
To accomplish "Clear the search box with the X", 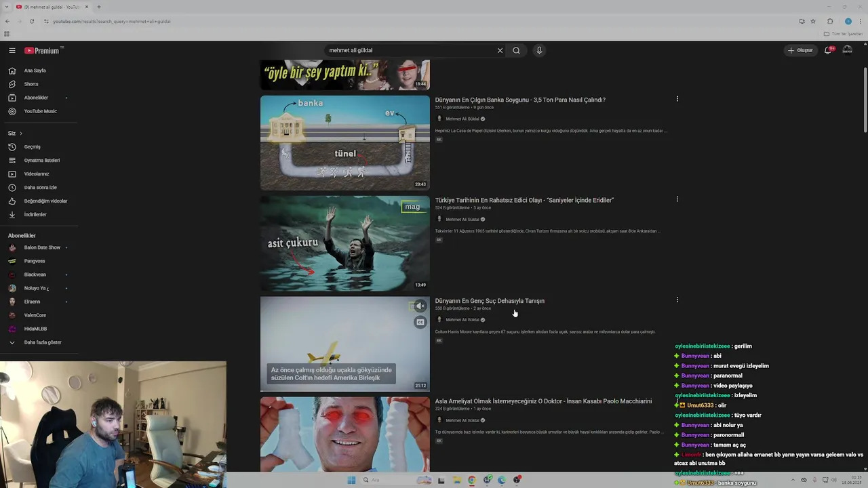I will (x=500, y=50).
